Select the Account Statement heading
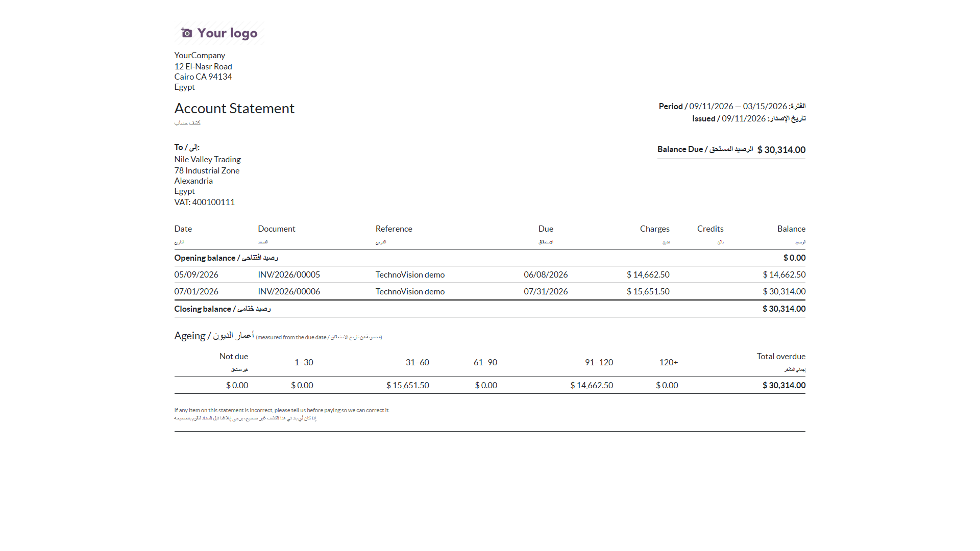 coord(234,108)
